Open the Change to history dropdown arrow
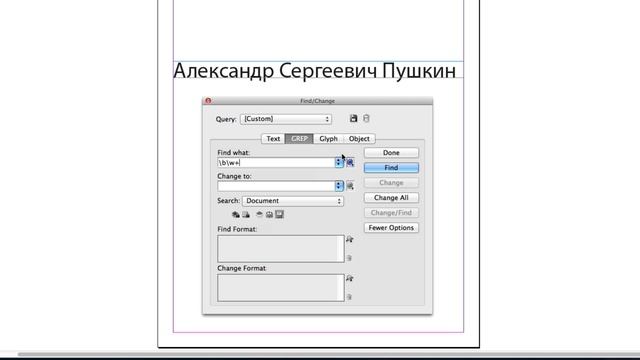This screenshot has height=360, width=640. [339, 186]
